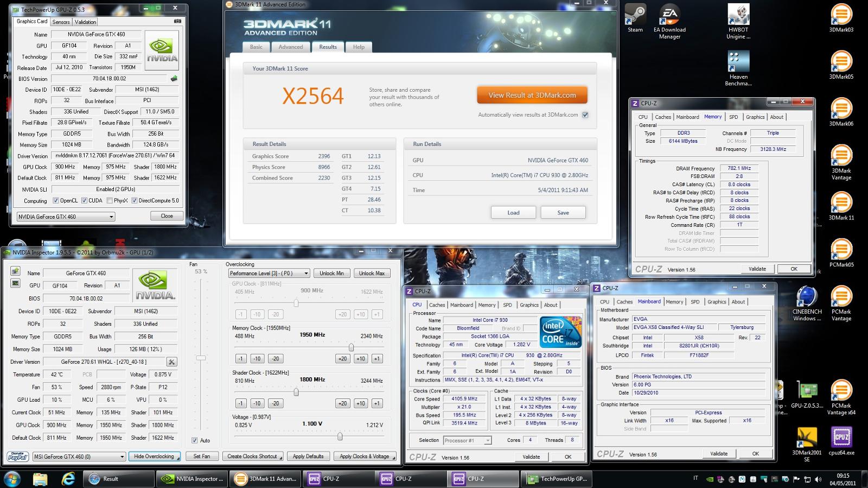Screen dimensions: 868x488
Task: Open Basic tab in 3DMark 11
Action: pyautogui.click(x=256, y=47)
